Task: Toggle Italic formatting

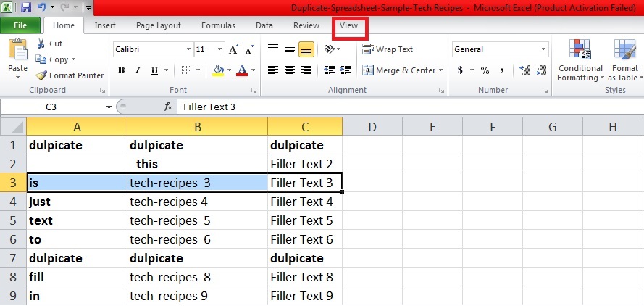Action: pyautogui.click(x=138, y=70)
